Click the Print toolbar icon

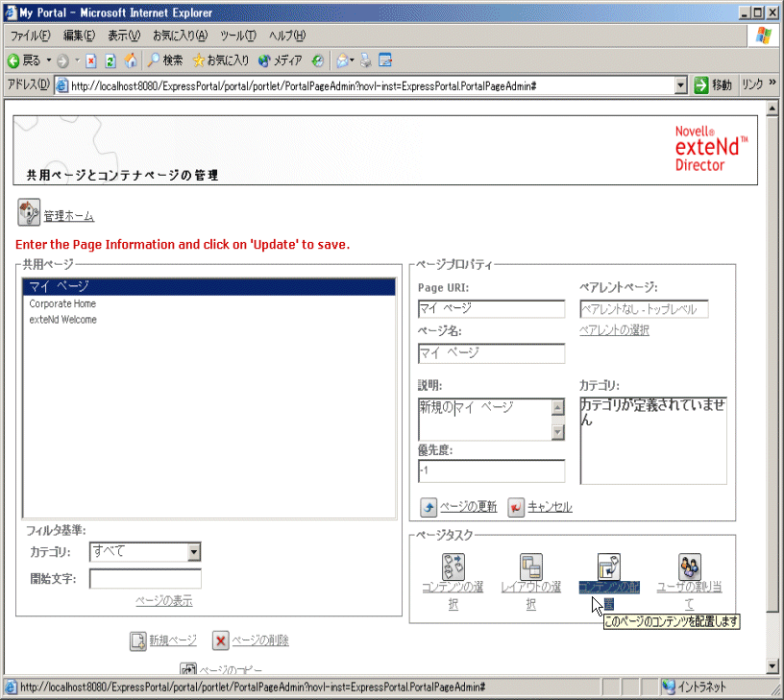pos(366,60)
